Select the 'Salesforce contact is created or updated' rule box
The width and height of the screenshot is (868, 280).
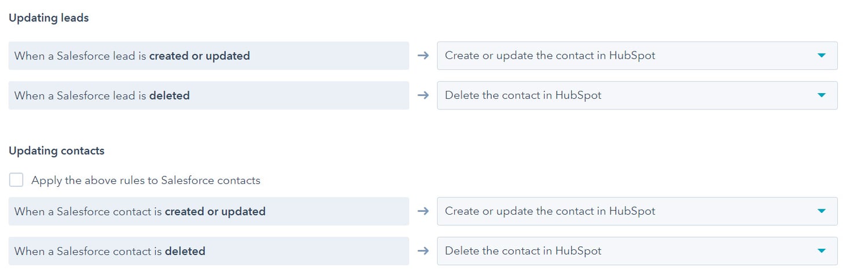209,211
